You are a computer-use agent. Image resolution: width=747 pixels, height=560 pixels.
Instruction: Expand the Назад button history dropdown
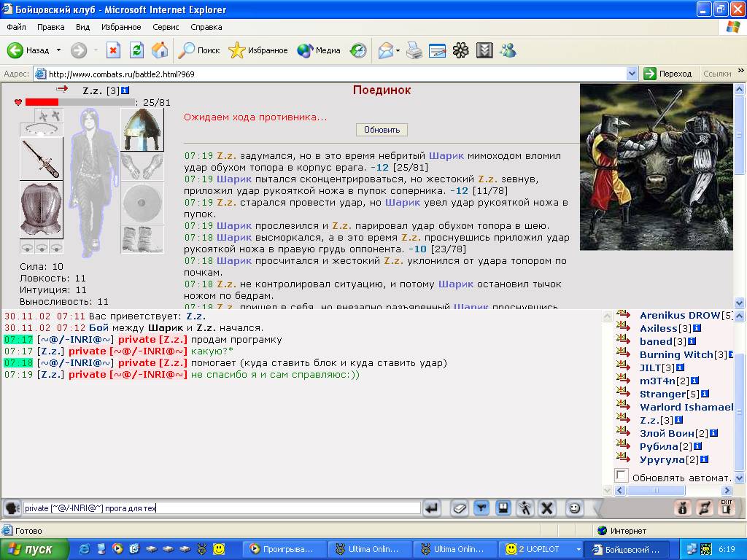pos(58,50)
